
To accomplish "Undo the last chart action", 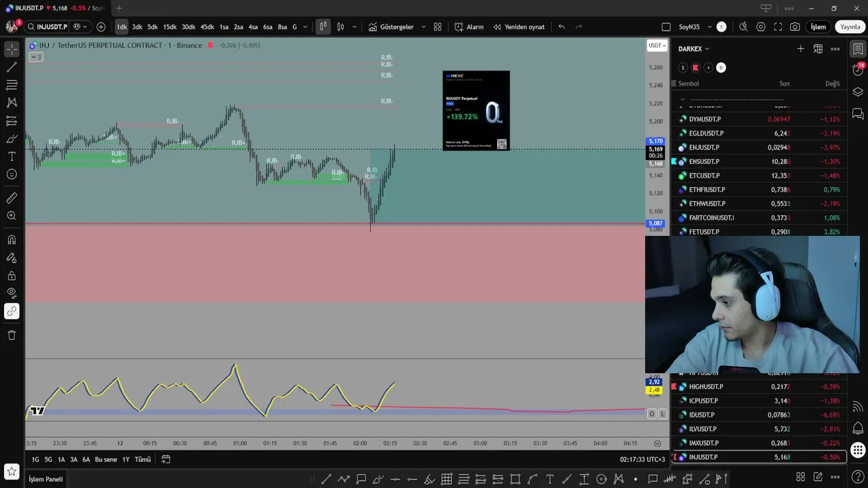I will click(x=561, y=27).
